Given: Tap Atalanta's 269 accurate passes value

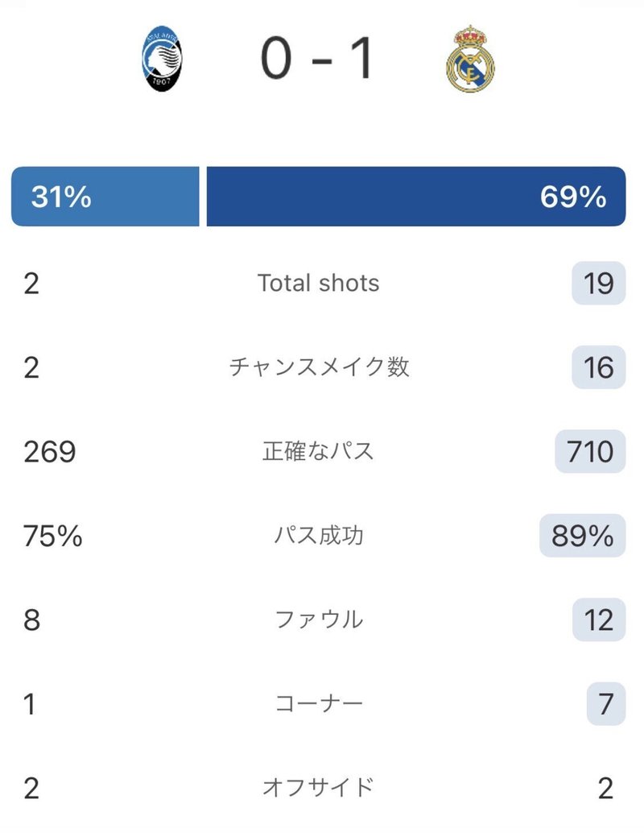Looking at the screenshot, I should click(50, 452).
